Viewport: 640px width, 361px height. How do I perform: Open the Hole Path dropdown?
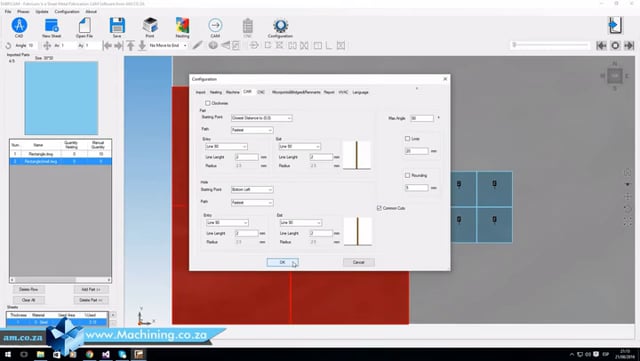252,203
